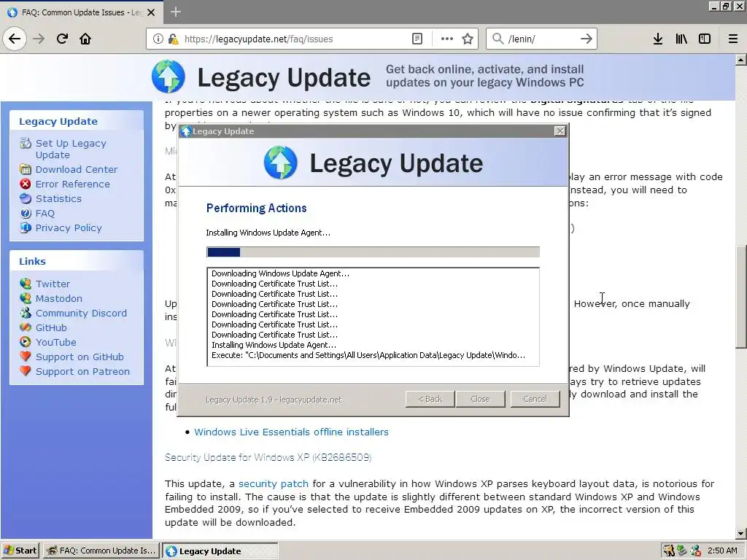The height and width of the screenshot is (560, 747).
Task: Open Community Discord link
Action: (x=81, y=314)
